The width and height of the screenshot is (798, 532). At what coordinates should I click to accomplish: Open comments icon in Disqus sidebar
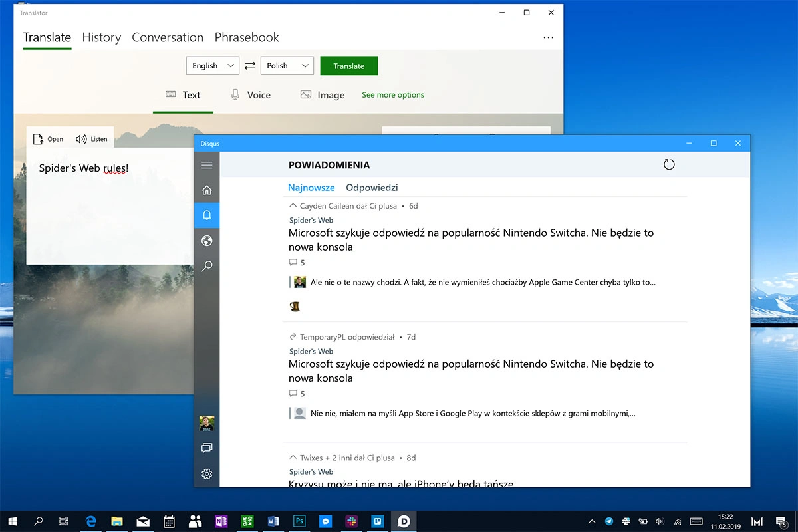(x=207, y=448)
